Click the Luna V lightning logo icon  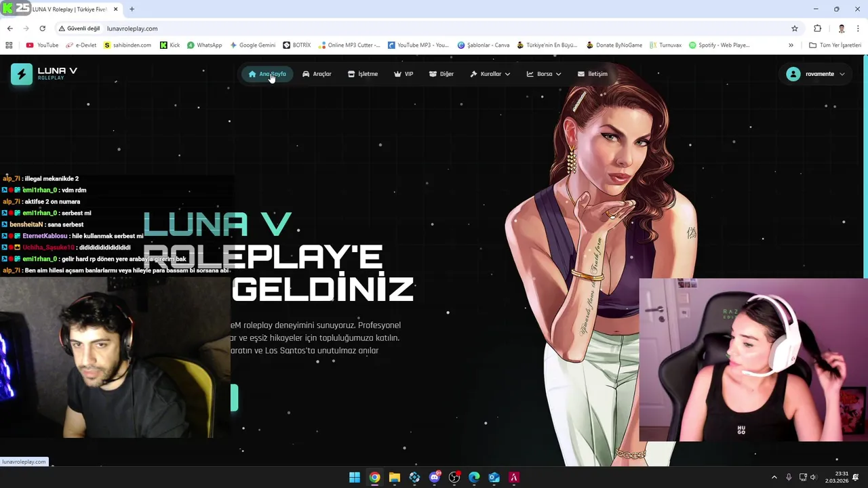22,74
